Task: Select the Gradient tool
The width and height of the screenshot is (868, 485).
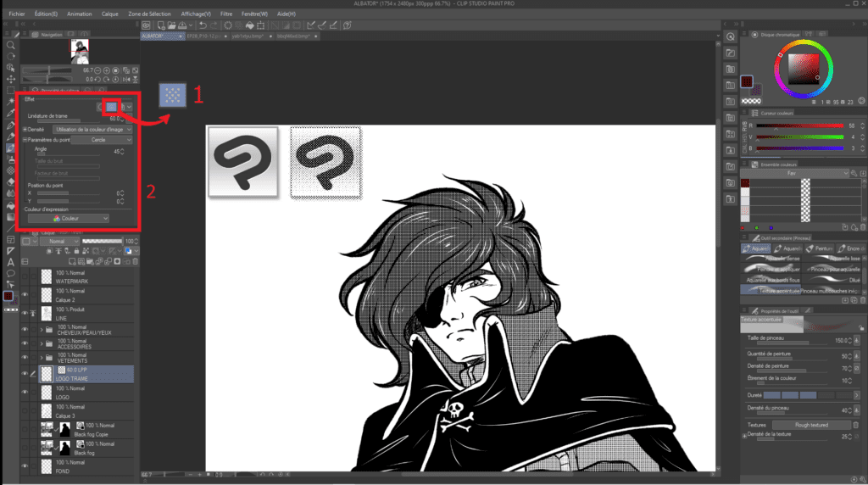Action: point(10,217)
